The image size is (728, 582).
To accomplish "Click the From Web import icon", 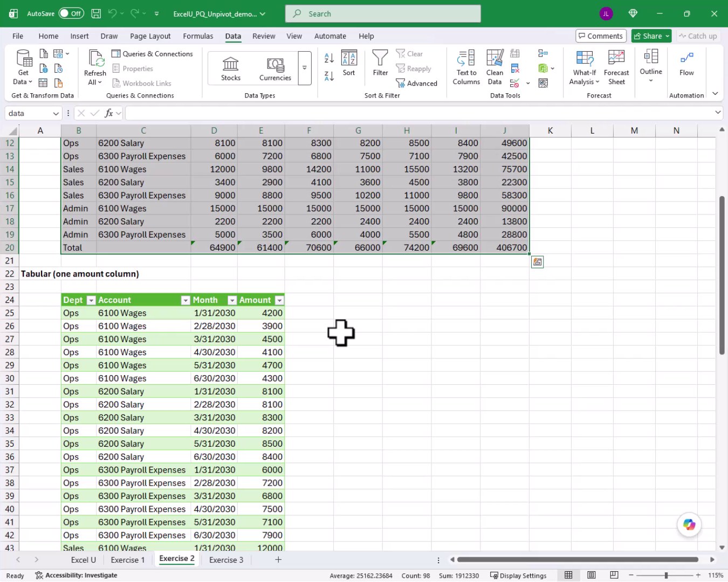I will point(44,68).
